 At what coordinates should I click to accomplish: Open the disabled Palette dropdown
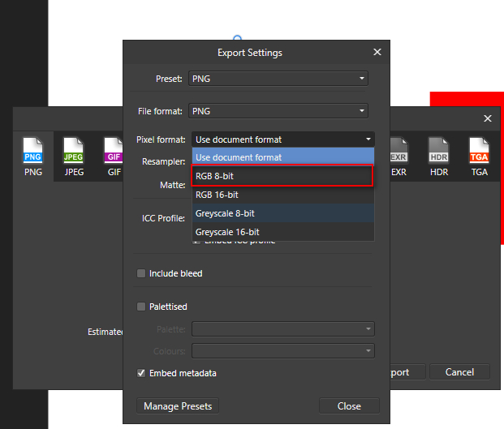coord(283,329)
